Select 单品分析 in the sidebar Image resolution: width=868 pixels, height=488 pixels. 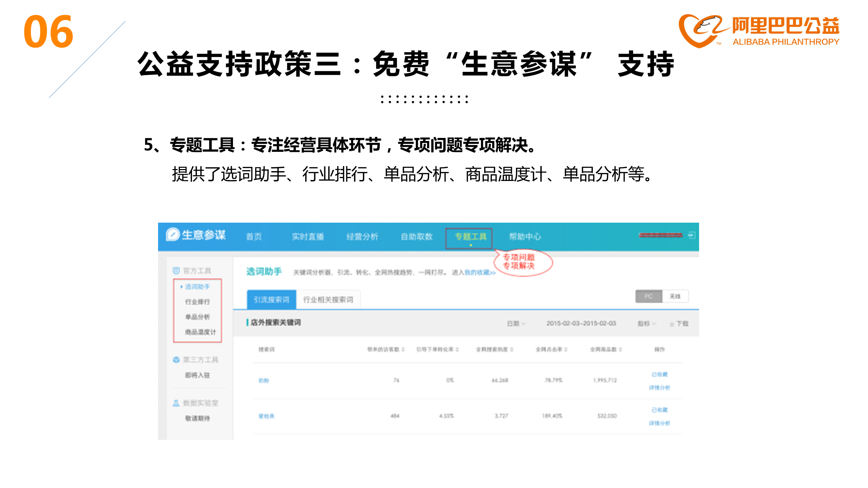pos(197,317)
